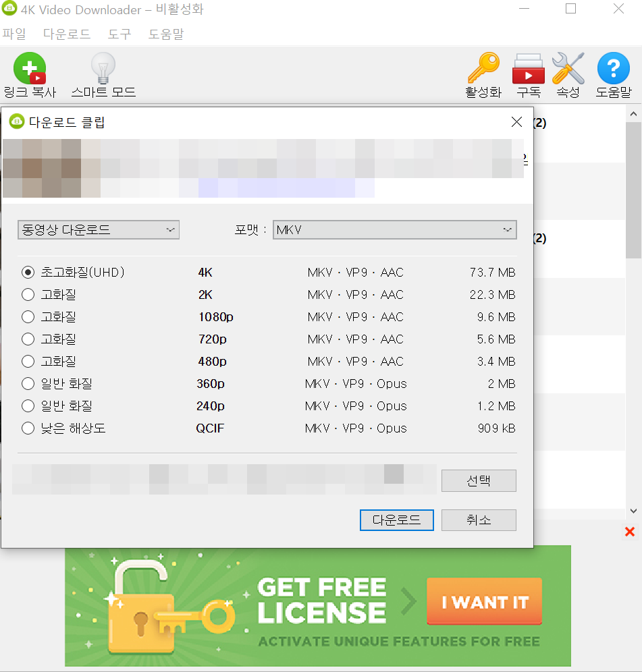
Task: Close the 다운로드 클립 dialog
Action: (x=517, y=122)
